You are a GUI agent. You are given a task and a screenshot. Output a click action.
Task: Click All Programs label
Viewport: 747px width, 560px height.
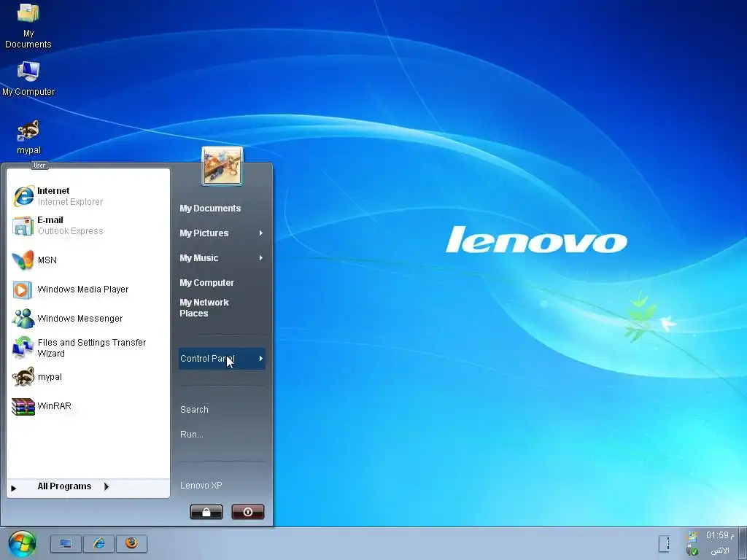point(64,486)
